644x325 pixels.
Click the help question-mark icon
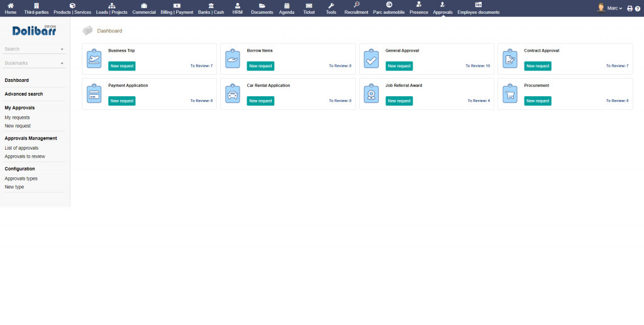pos(638,8)
